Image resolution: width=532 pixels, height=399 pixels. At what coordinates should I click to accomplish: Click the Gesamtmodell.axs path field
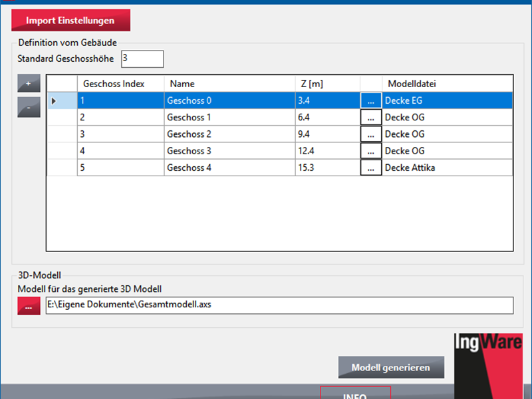[279, 305]
